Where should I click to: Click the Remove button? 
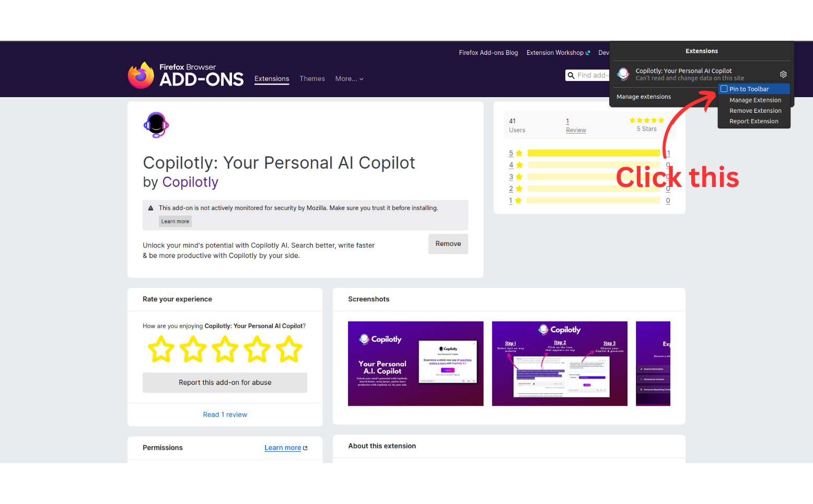448,244
